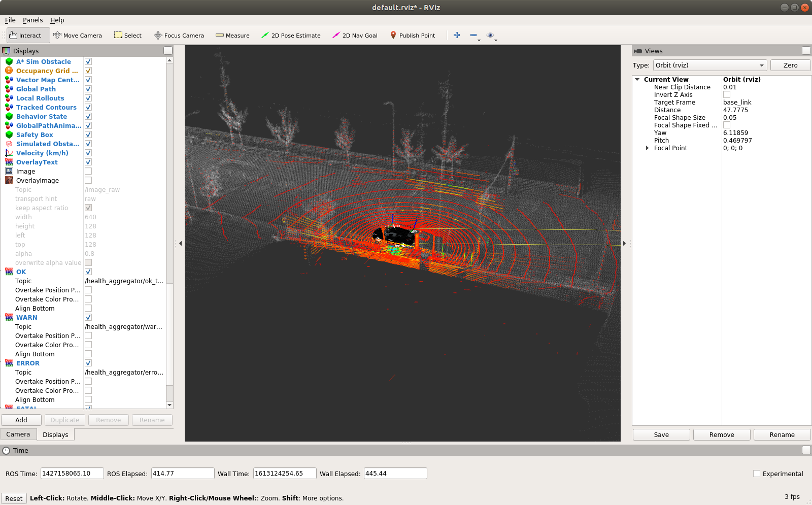Viewport: 812px width, 505px height.
Task: Click the blue minus remove-tool icon
Action: click(x=474, y=35)
